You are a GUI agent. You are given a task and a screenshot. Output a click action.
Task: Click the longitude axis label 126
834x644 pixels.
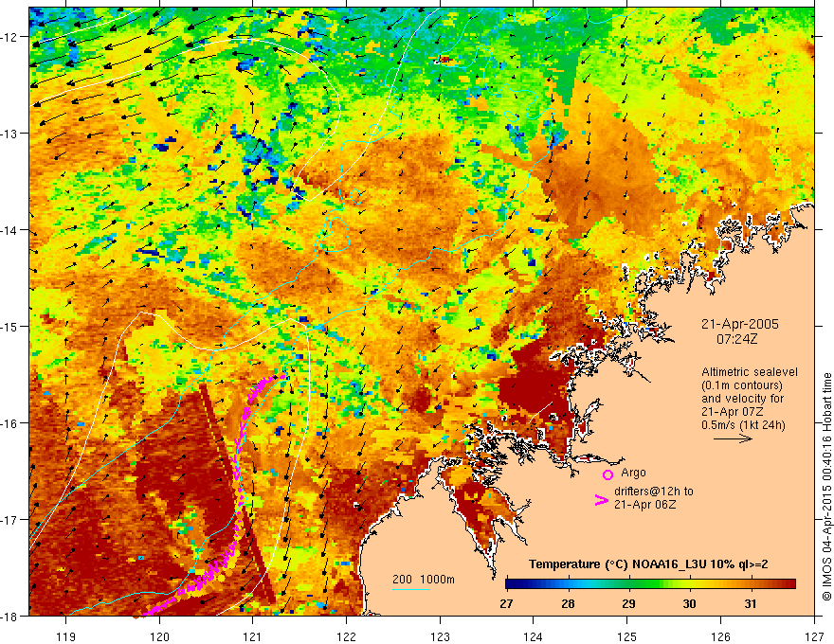coord(720,636)
